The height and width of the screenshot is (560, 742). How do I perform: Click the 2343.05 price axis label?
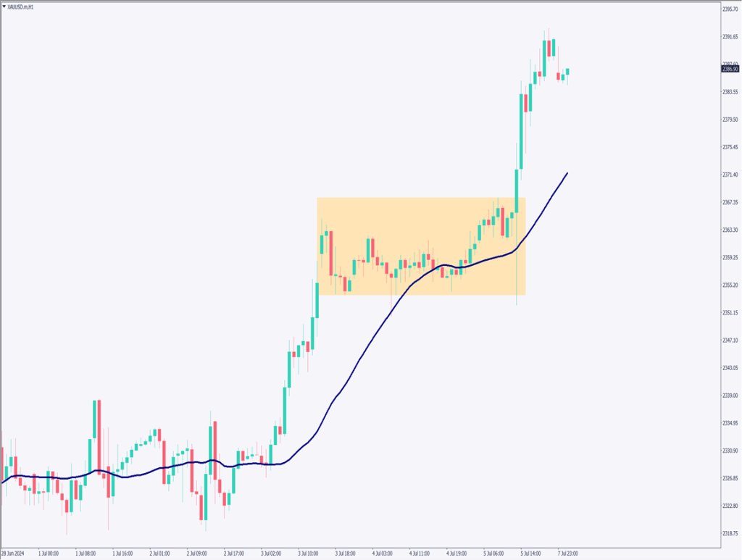tap(730, 368)
